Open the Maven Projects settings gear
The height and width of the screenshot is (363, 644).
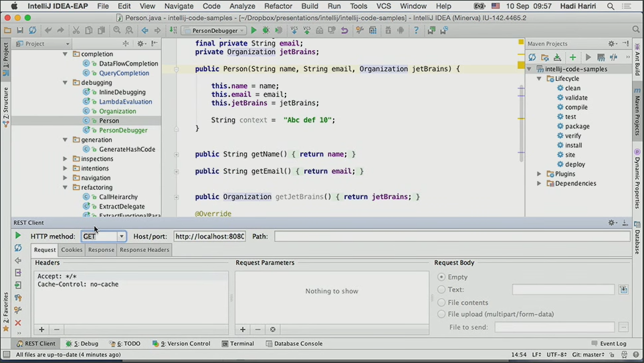[611, 43]
